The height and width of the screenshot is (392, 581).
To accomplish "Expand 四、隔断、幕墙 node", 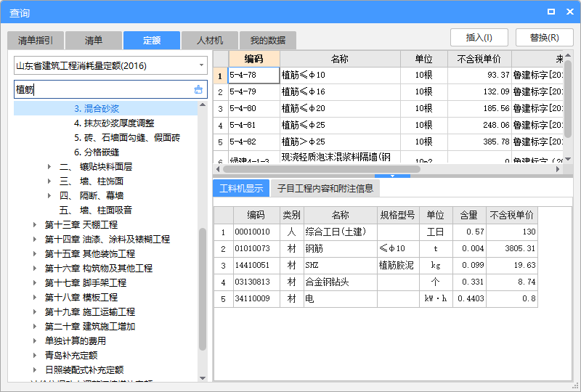I will tap(49, 195).
